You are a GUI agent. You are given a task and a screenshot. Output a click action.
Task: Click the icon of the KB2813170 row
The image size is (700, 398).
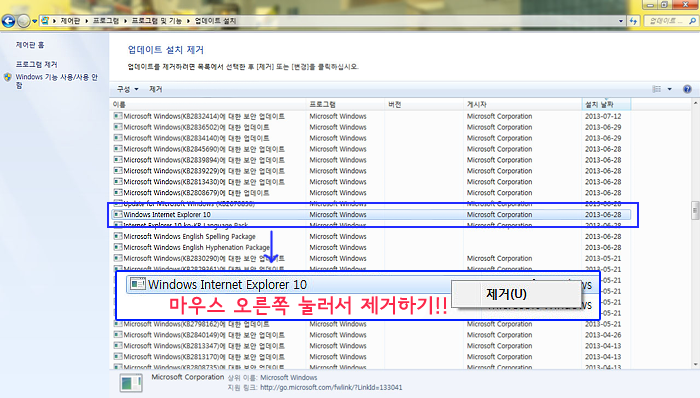pyautogui.click(x=118, y=356)
